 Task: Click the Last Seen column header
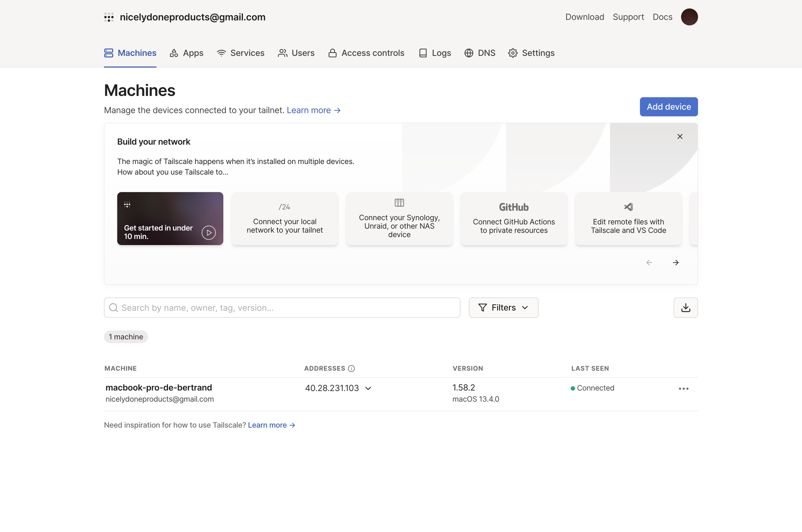point(590,368)
